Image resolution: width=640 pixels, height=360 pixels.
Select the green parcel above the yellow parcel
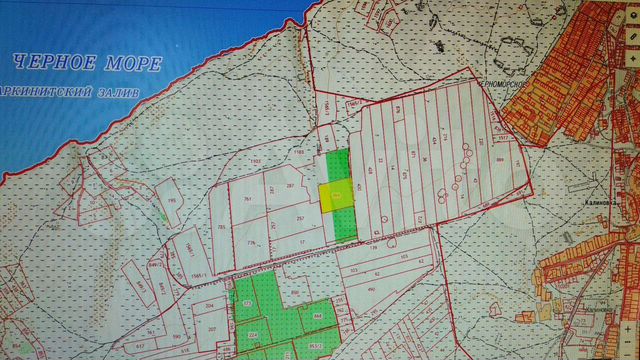pyautogui.click(x=338, y=165)
